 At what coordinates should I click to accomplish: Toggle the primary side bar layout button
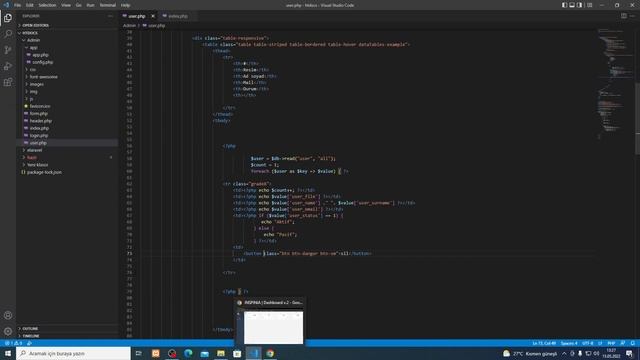point(564,5)
